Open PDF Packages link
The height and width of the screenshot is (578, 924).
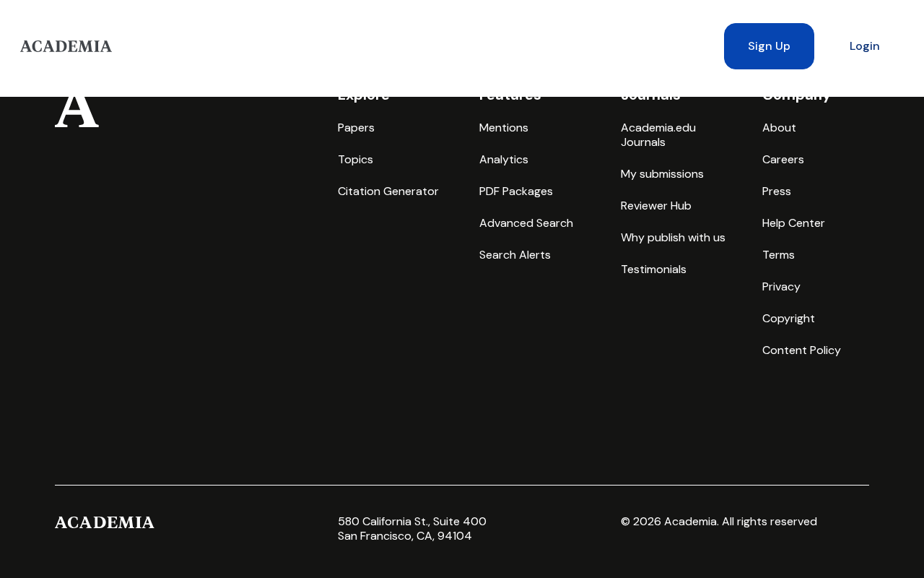click(x=516, y=191)
